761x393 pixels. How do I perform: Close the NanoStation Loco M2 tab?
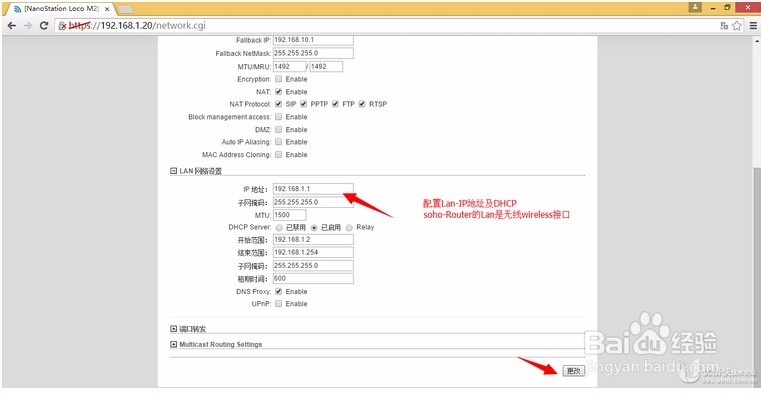[x=107, y=9]
